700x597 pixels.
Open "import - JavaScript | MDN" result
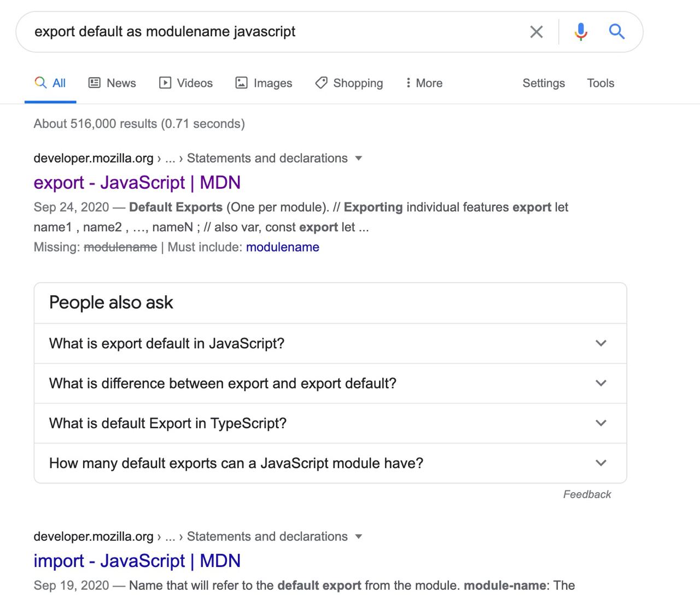[137, 561]
